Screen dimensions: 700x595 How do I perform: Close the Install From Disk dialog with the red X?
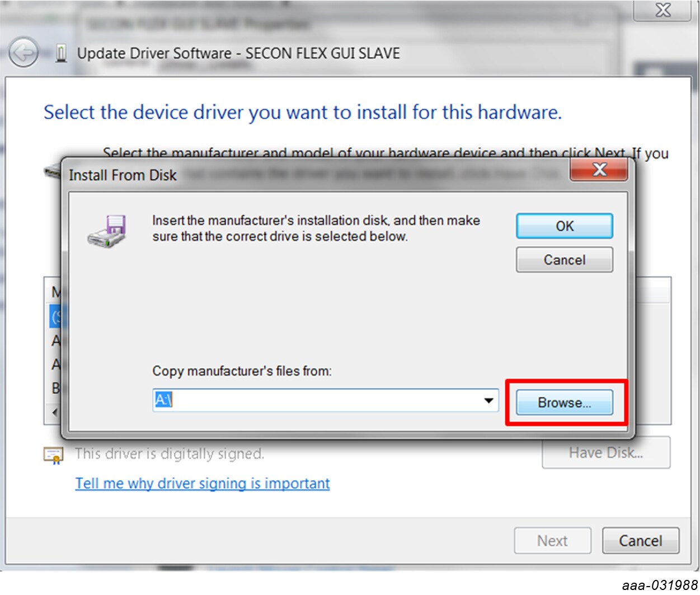click(x=599, y=170)
